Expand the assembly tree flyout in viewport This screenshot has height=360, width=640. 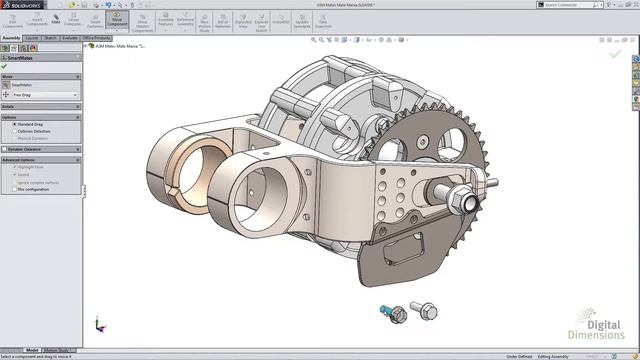(86, 46)
